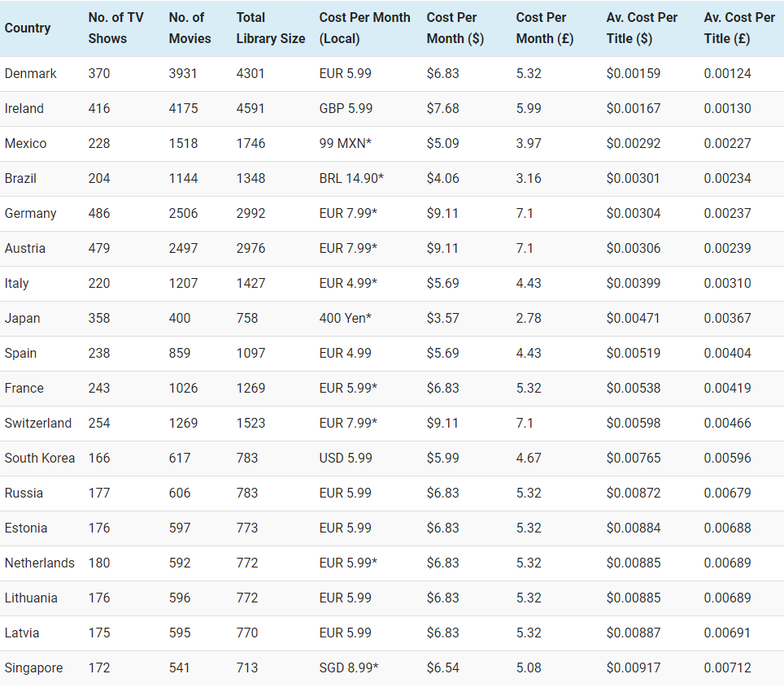Select the Total Library Size header
The image size is (784, 687).
[271, 28]
